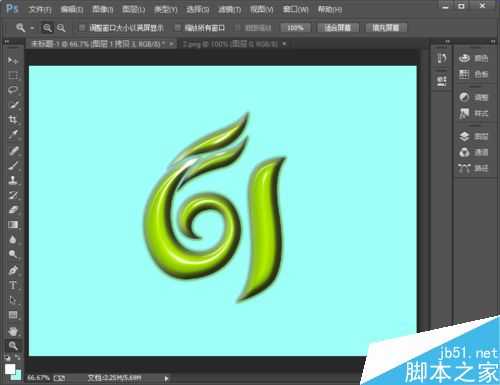
Task: Select the Clone Stamp tool
Action: [13, 180]
